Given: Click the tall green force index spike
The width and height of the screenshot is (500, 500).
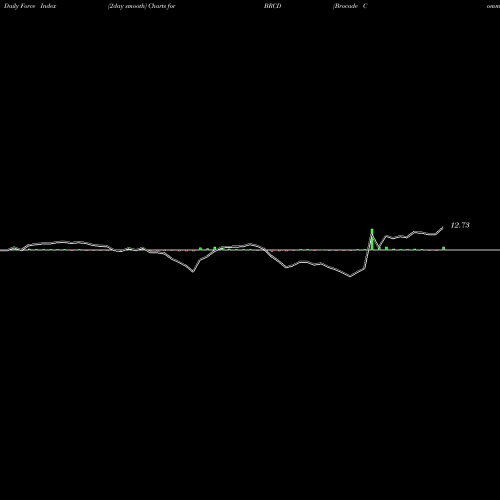Looking at the screenshot, I should (x=372, y=239).
